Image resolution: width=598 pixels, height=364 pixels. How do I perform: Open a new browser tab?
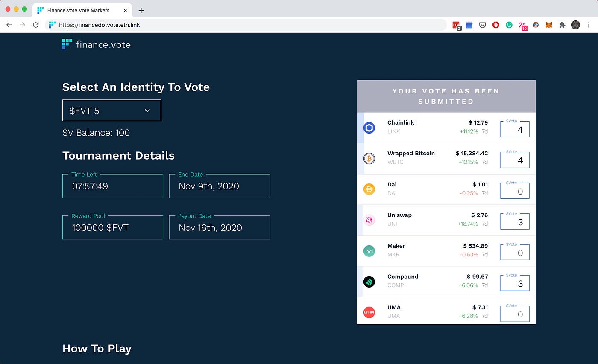(x=141, y=10)
